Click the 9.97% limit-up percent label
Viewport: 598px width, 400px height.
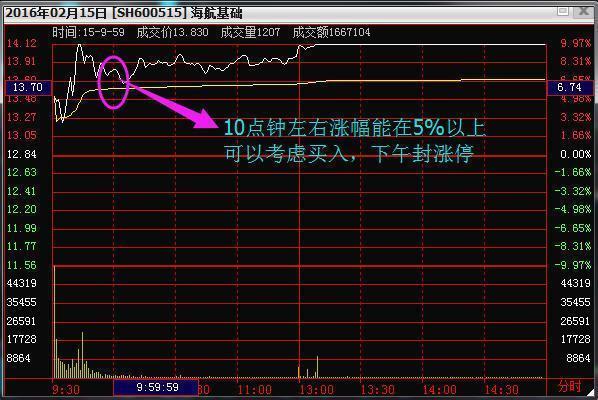(x=575, y=43)
